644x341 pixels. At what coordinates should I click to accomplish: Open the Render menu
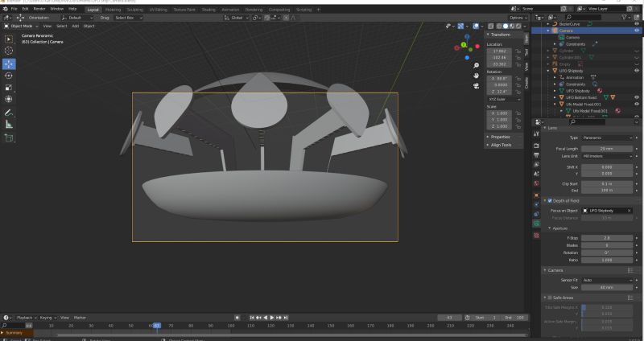pyautogui.click(x=39, y=9)
